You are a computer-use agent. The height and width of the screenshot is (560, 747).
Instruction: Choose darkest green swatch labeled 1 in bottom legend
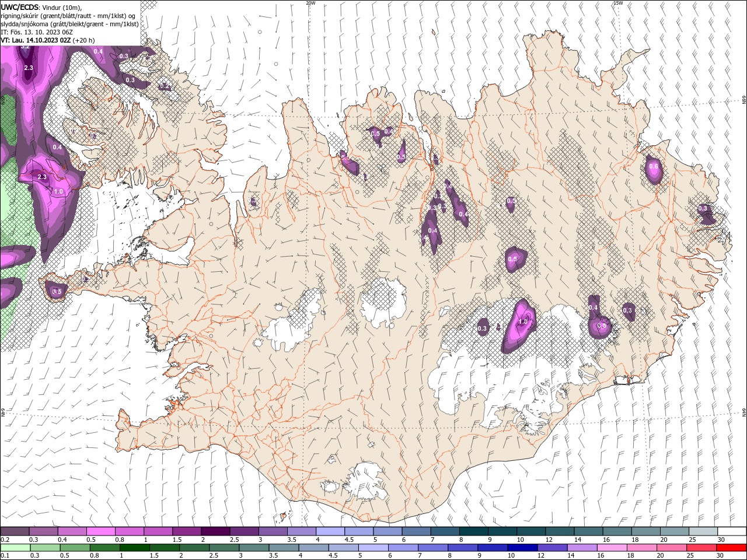click(x=134, y=548)
